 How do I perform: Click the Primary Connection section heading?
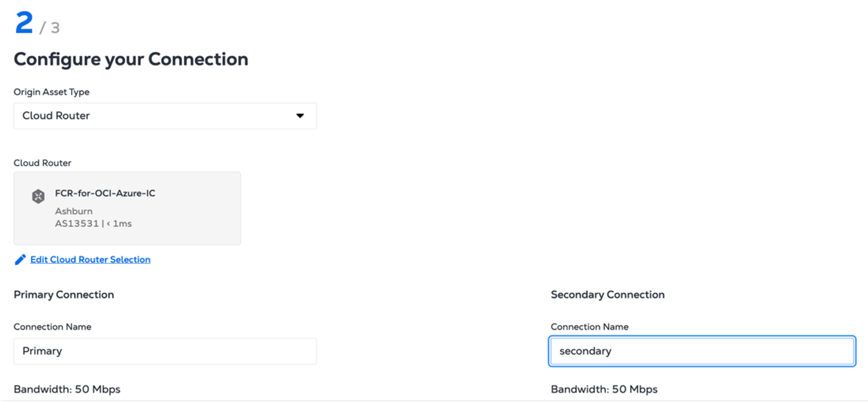click(64, 295)
